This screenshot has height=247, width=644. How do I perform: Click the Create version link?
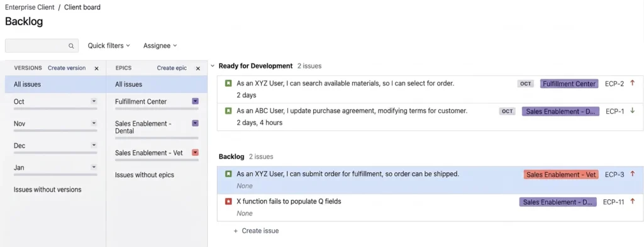[67, 68]
